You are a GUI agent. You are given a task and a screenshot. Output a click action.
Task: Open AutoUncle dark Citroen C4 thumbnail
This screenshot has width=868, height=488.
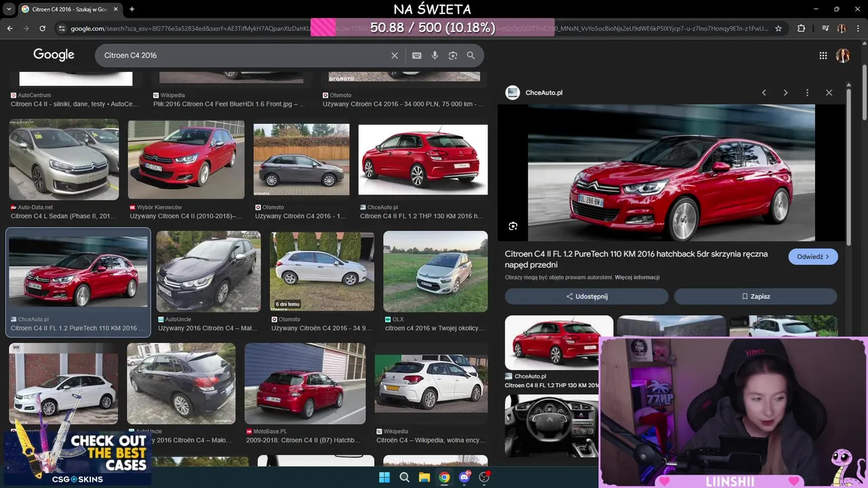(x=209, y=271)
